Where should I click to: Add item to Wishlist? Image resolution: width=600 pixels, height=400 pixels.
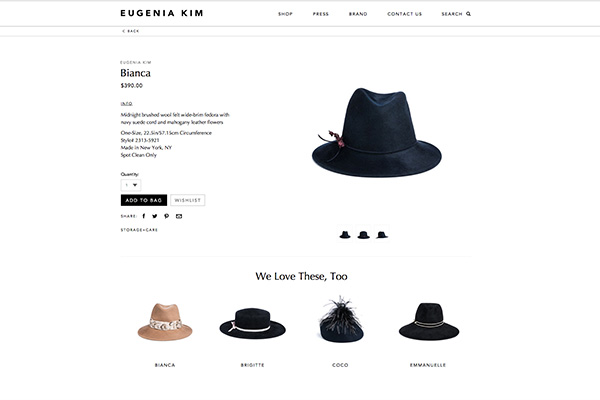[188, 200]
